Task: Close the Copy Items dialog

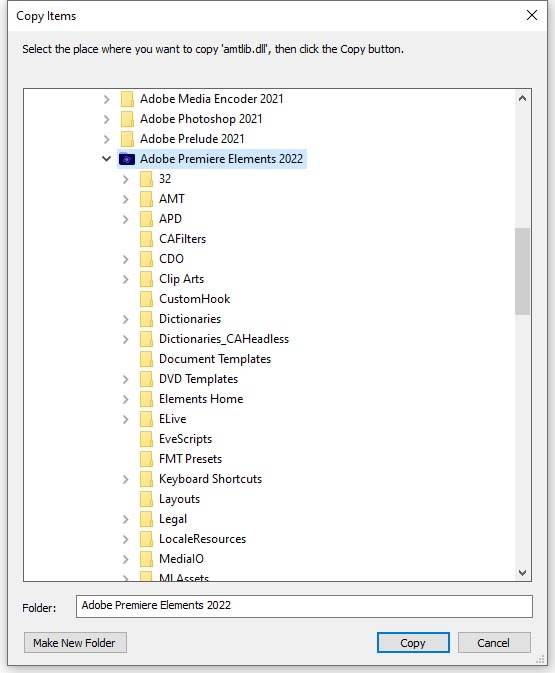Action: tap(531, 15)
